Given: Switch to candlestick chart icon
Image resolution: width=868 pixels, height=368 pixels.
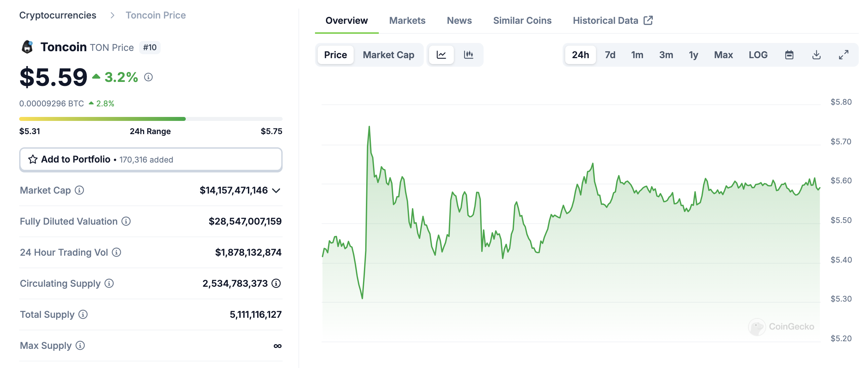Looking at the screenshot, I should (468, 55).
